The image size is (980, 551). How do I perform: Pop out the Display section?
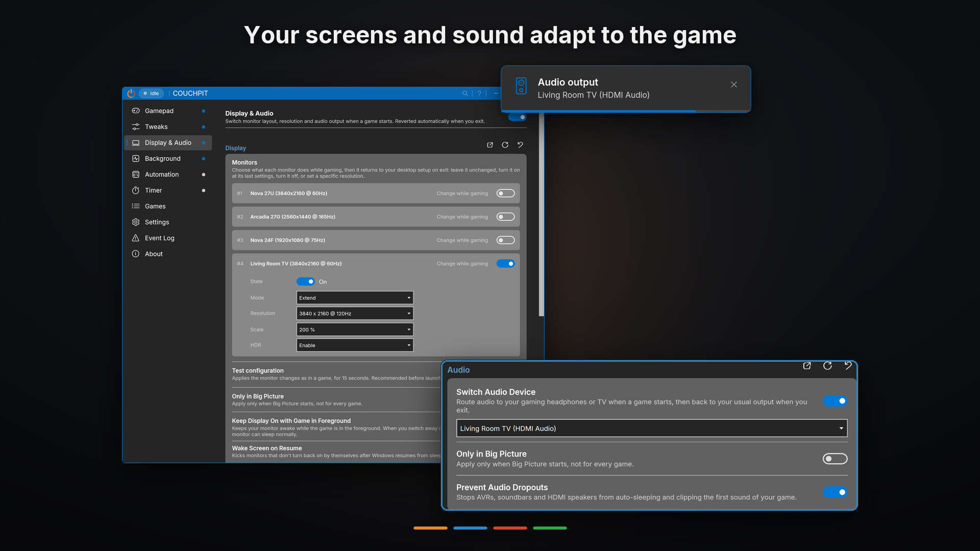(x=490, y=145)
